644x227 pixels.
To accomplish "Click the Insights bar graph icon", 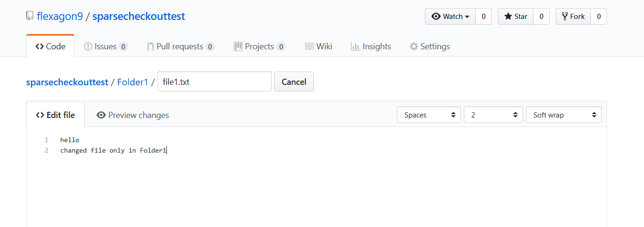I will point(355,46).
